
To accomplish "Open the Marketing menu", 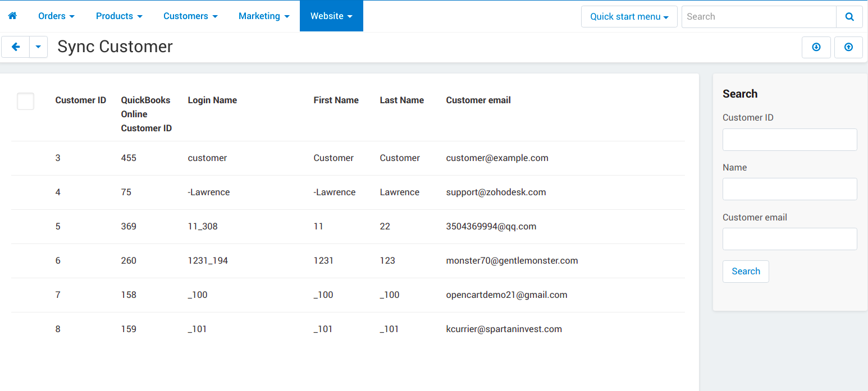I will [x=264, y=16].
